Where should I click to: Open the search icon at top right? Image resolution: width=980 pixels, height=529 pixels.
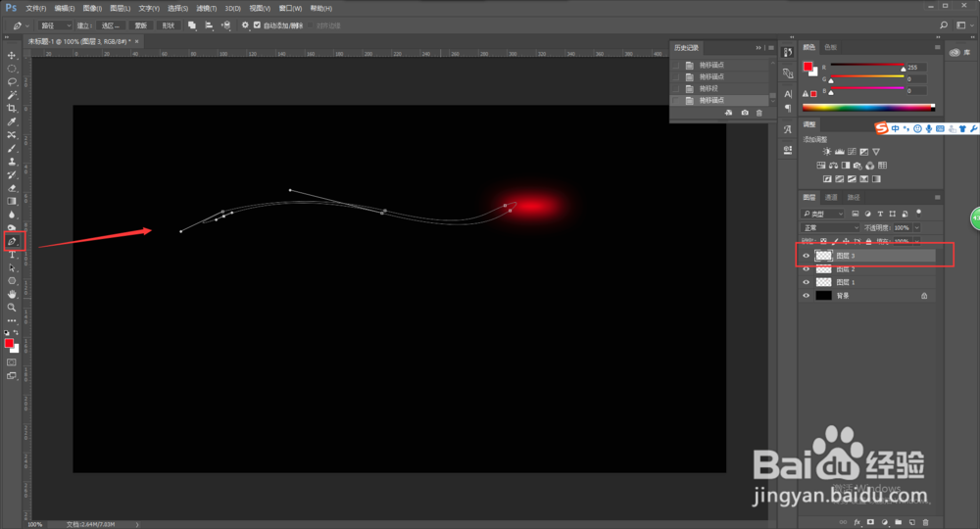[x=944, y=25]
